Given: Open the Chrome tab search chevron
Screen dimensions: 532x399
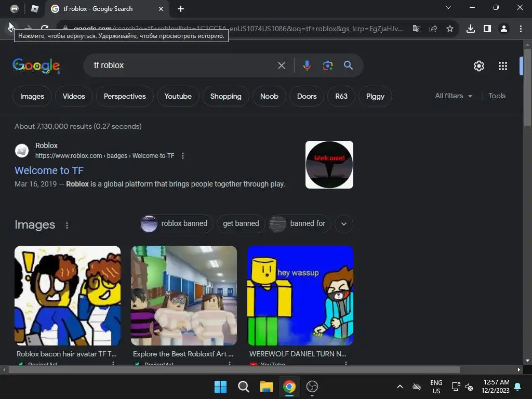Looking at the screenshot, I should click(448, 7).
